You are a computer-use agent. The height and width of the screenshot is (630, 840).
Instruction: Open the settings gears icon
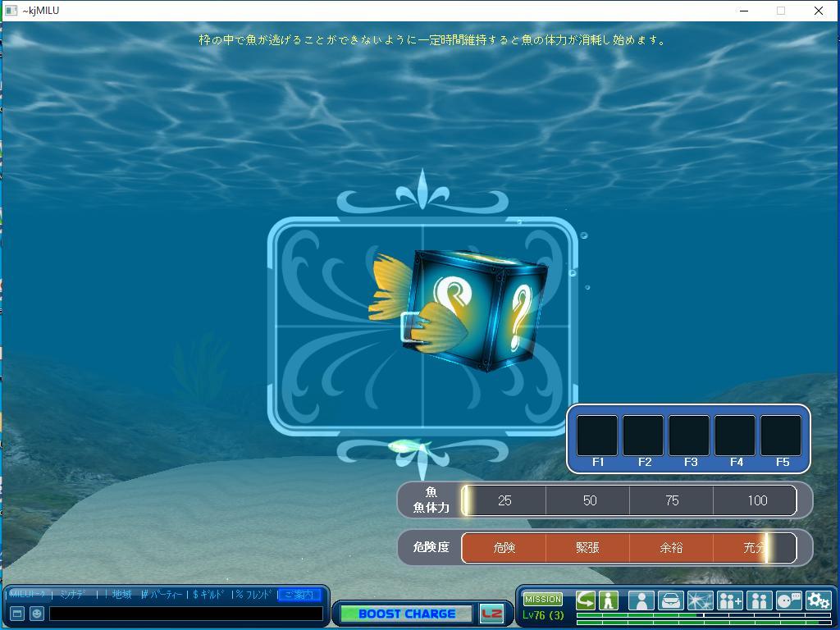click(x=818, y=600)
